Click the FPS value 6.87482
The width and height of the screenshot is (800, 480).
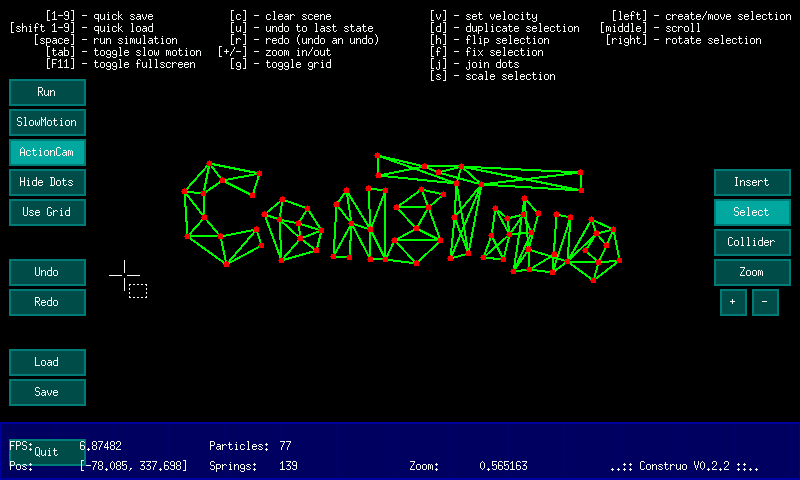101,446
